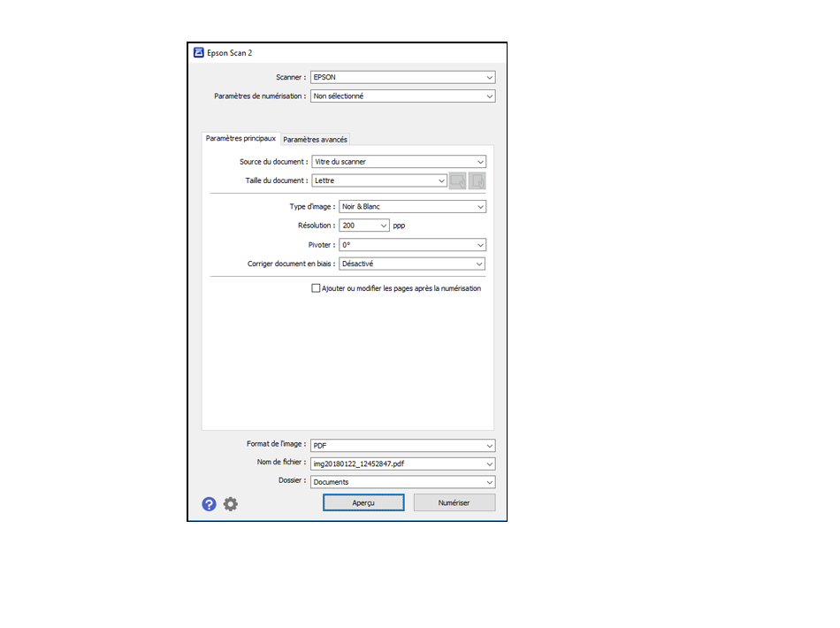Enable adding or modifying pages after scanning
This screenshot has width=840, height=628.
(316, 288)
